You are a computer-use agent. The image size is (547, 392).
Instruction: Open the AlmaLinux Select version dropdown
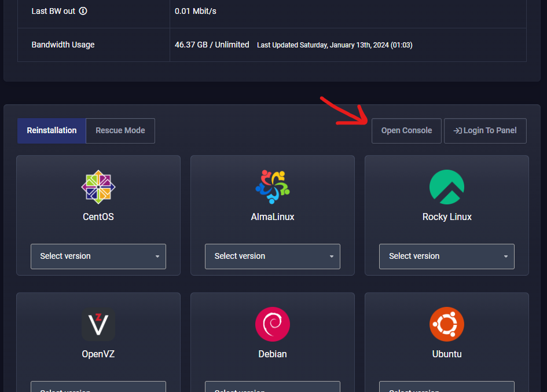(273, 256)
